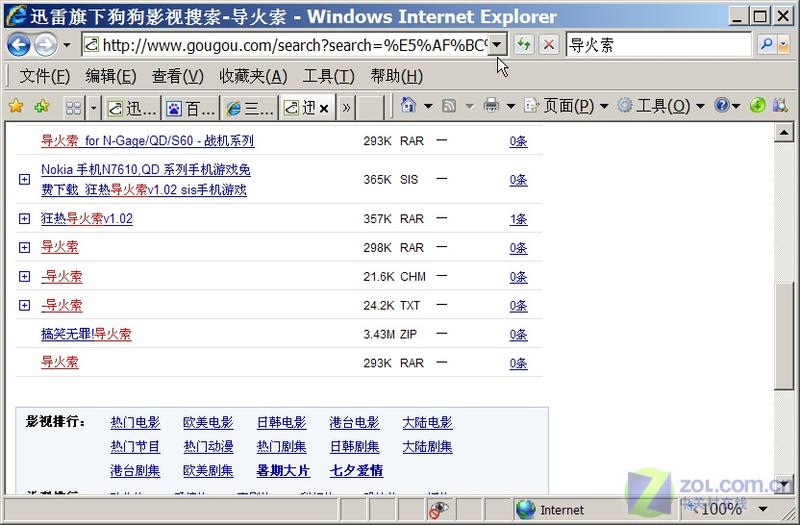Open the 收藏夹(A) menu
This screenshot has height=525, width=800.
(253, 77)
